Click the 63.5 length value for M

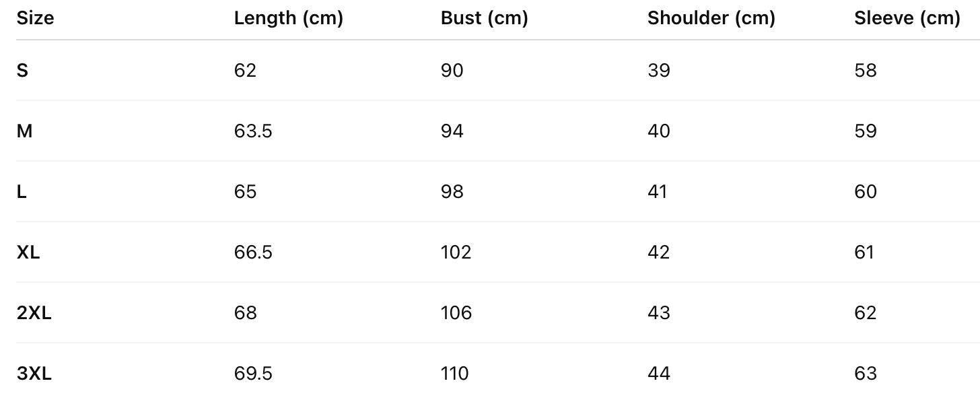253,131
